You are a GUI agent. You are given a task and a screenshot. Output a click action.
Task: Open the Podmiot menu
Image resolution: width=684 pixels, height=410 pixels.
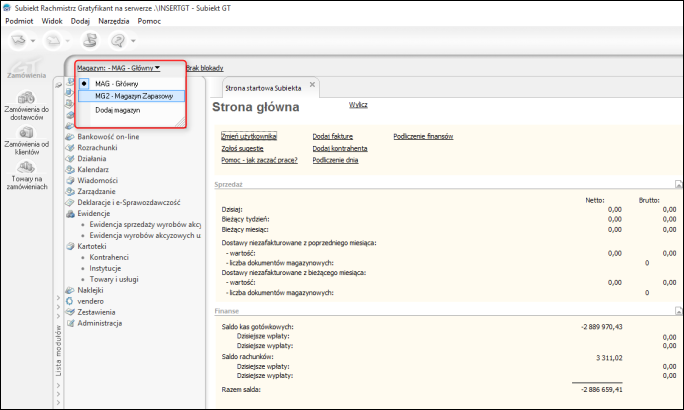20,20
